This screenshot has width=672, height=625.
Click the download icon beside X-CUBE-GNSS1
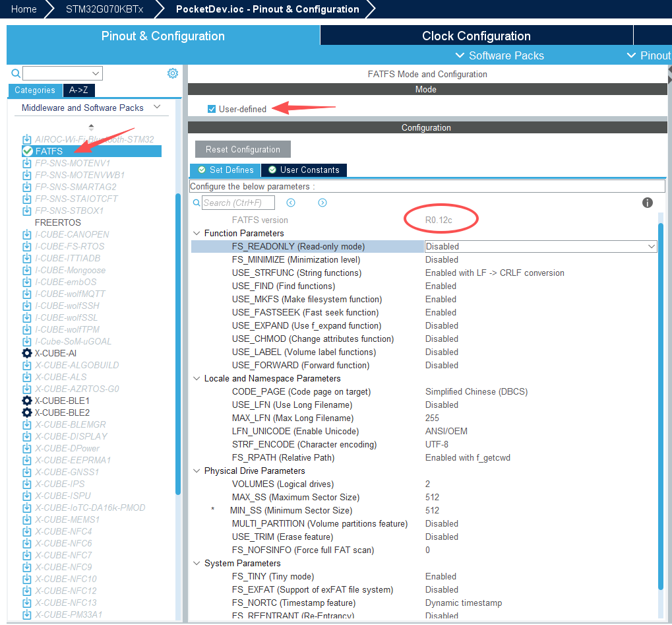pos(27,472)
